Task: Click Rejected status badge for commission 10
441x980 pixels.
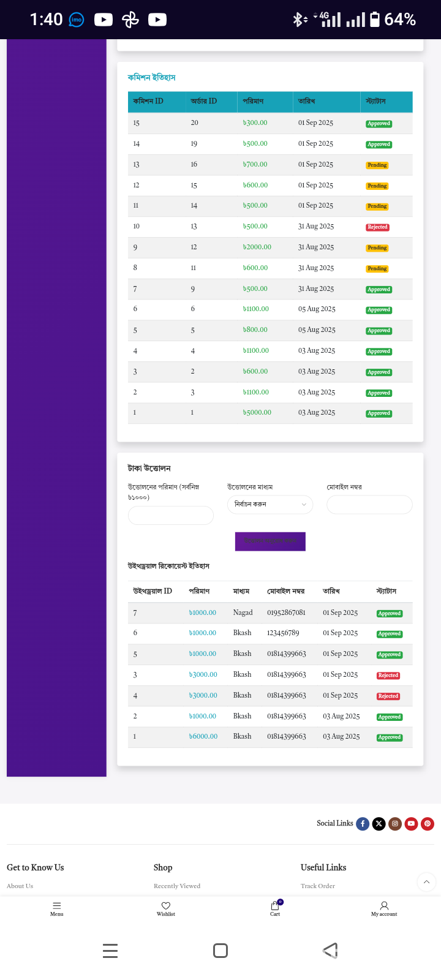Action: coord(377,227)
